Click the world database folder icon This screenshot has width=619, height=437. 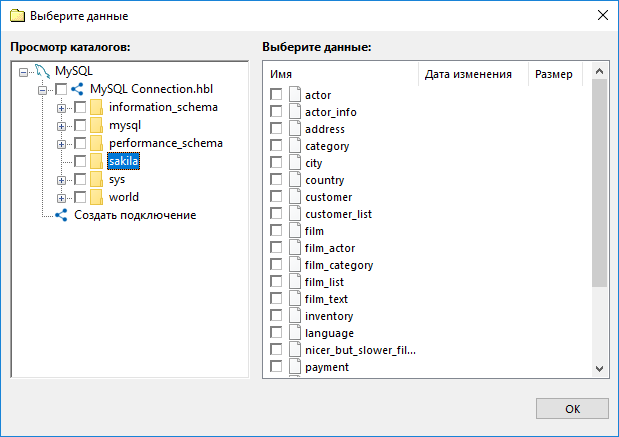97,198
